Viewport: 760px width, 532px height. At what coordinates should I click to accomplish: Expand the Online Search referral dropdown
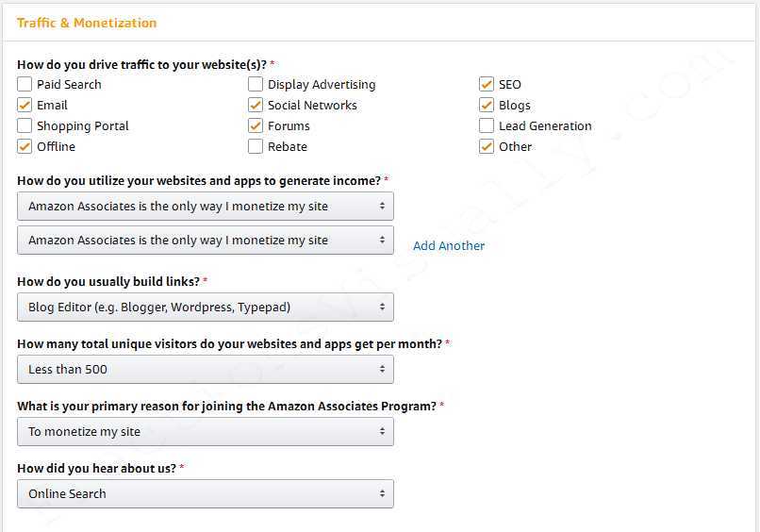tap(206, 494)
